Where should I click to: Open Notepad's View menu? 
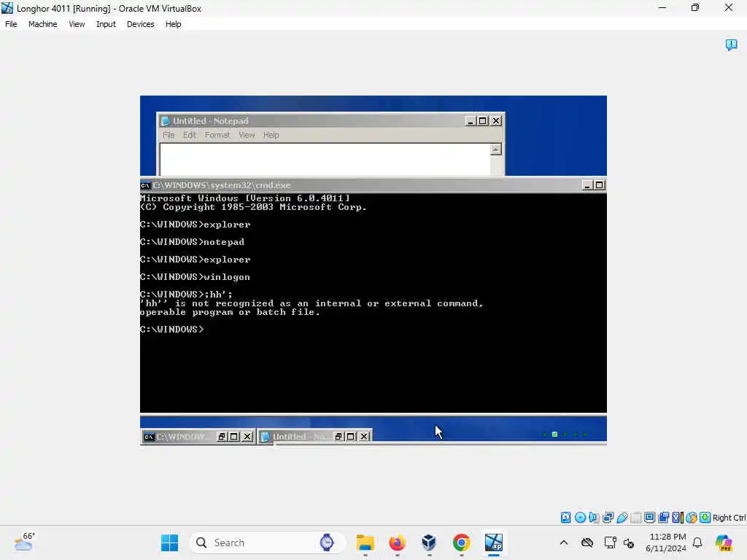tap(247, 135)
